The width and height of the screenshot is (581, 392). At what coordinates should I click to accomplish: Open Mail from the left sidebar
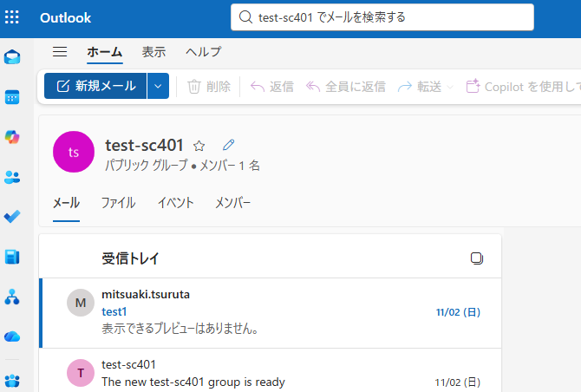click(x=12, y=57)
